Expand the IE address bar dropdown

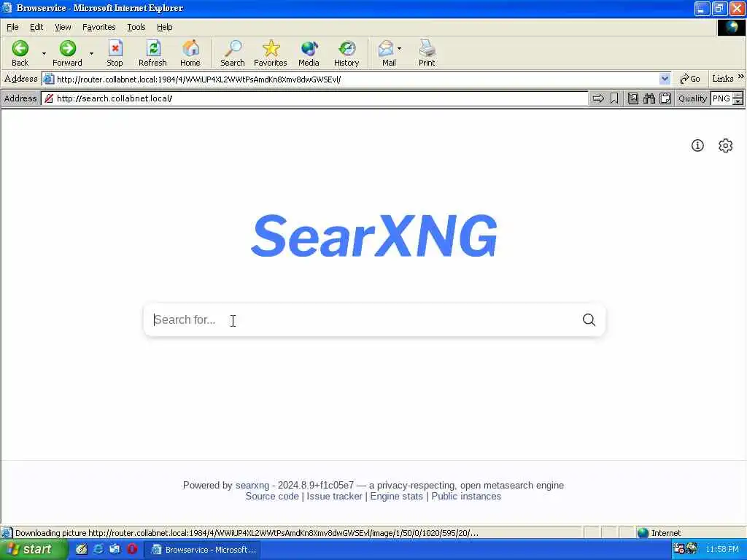(665, 79)
